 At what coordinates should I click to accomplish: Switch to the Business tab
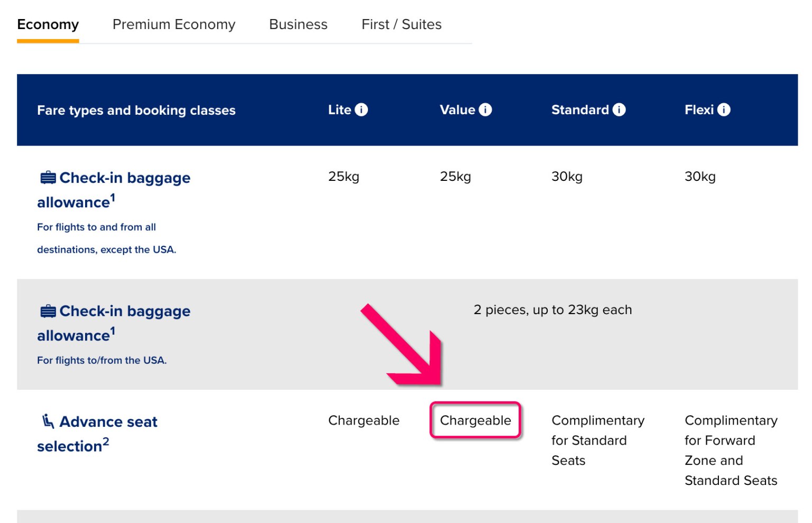[298, 24]
